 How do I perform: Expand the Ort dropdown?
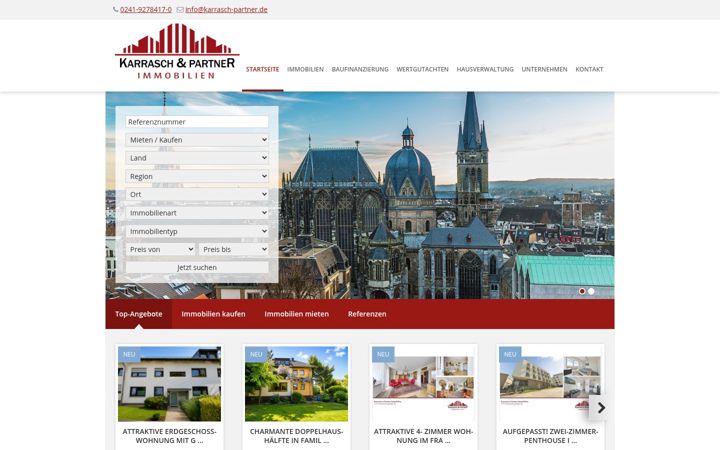(197, 194)
